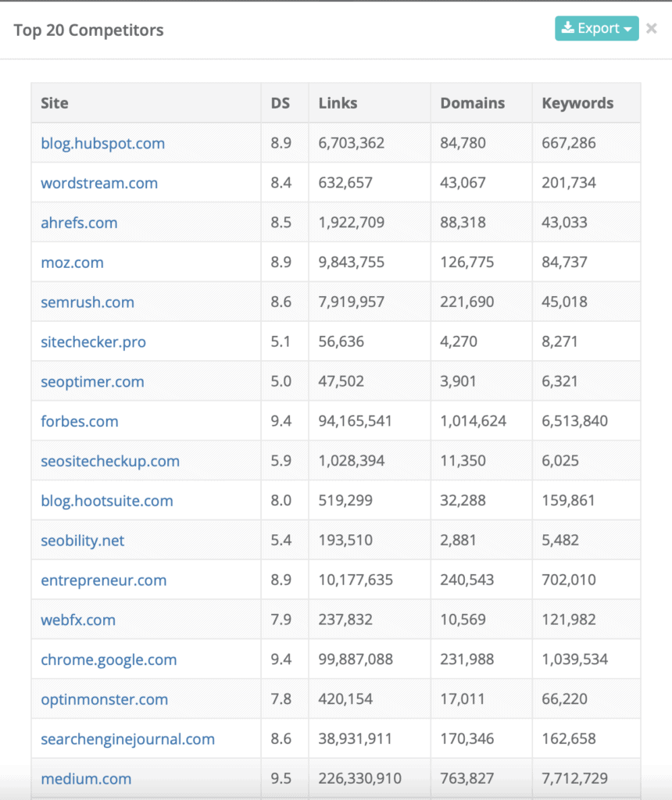Select domains value 11,350
Viewport: 672px width, 800px height.
point(463,461)
